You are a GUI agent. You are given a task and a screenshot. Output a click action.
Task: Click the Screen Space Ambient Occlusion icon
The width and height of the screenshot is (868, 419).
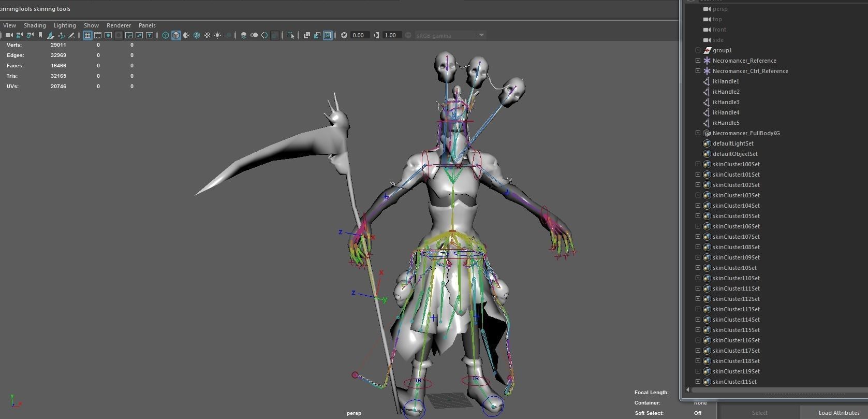point(243,35)
